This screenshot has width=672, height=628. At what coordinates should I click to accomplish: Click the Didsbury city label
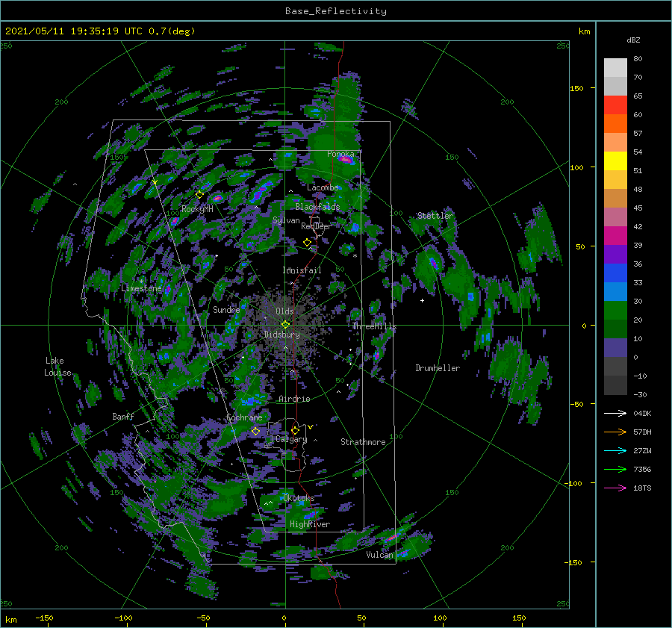[281, 335]
